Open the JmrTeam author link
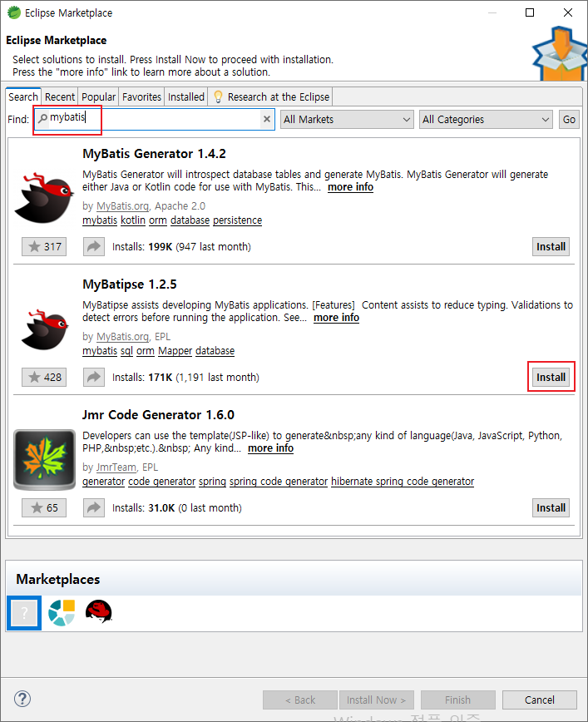The height and width of the screenshot is (722, 588). pyautogui.click(x=116, y=467)
